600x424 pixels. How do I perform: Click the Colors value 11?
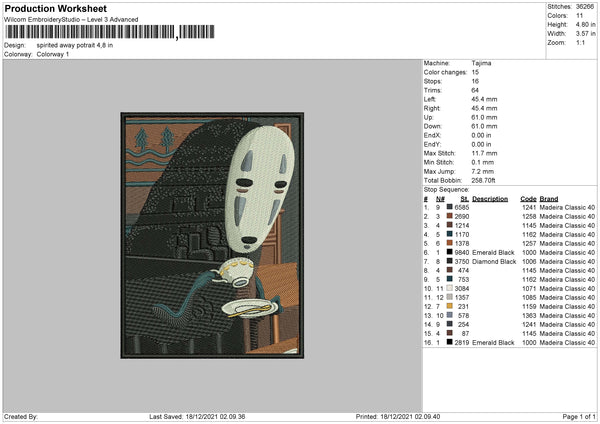tap(579, 16)
